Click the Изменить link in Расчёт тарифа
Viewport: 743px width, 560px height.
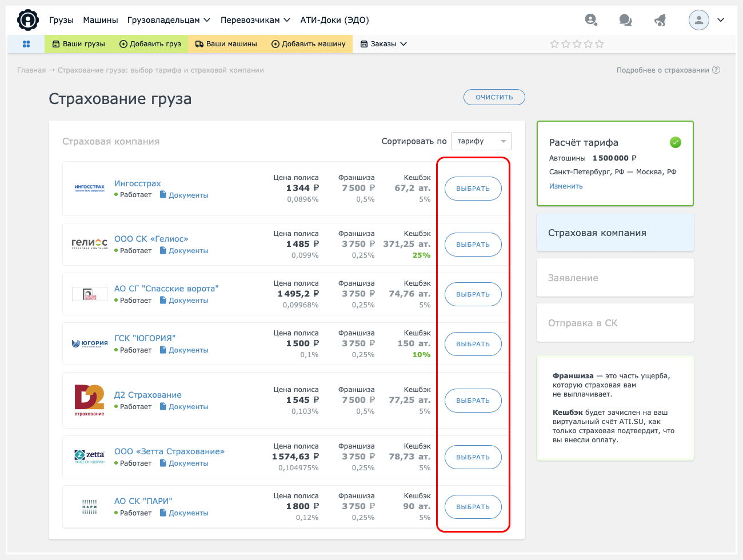pos(566,186)
